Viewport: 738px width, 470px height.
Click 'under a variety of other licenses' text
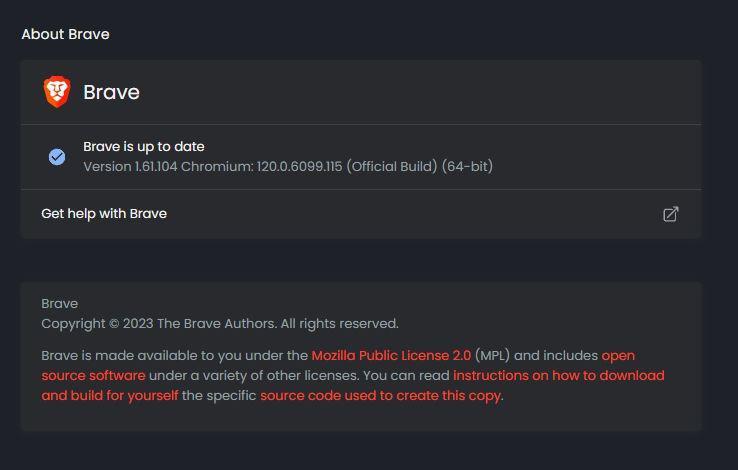[x=252, y=375]
